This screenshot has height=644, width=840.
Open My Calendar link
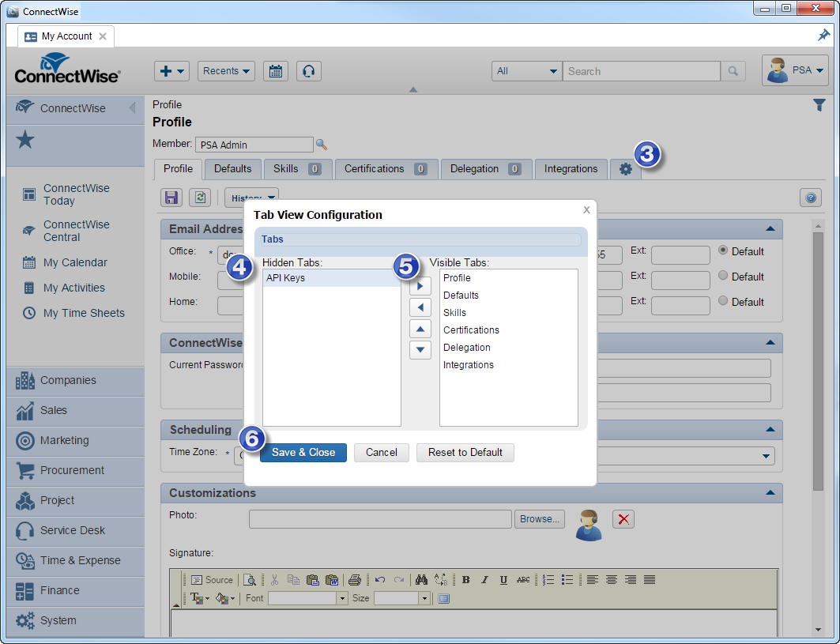[75, 262]
